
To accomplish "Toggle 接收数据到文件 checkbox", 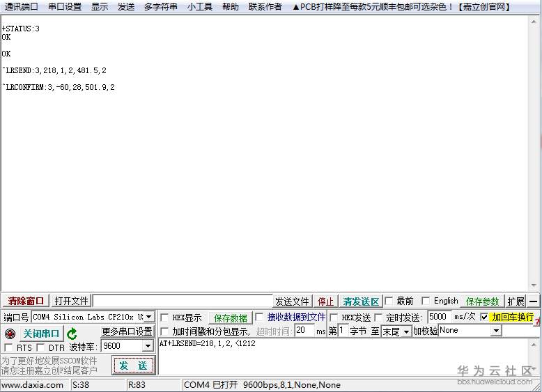I will (x=259, y=317).
